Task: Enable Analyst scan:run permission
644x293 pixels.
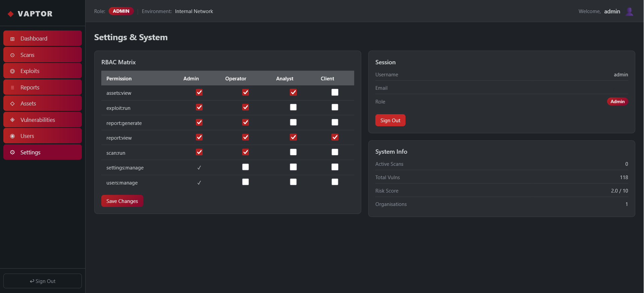Action: pyautogui.click(x=293, y=152)
